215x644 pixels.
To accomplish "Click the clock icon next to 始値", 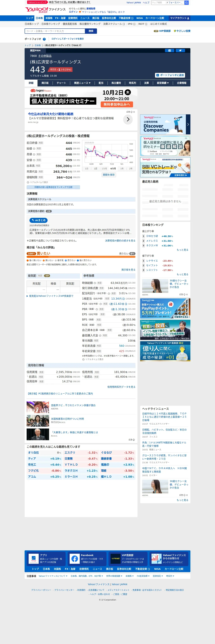I will pos(34,148).
